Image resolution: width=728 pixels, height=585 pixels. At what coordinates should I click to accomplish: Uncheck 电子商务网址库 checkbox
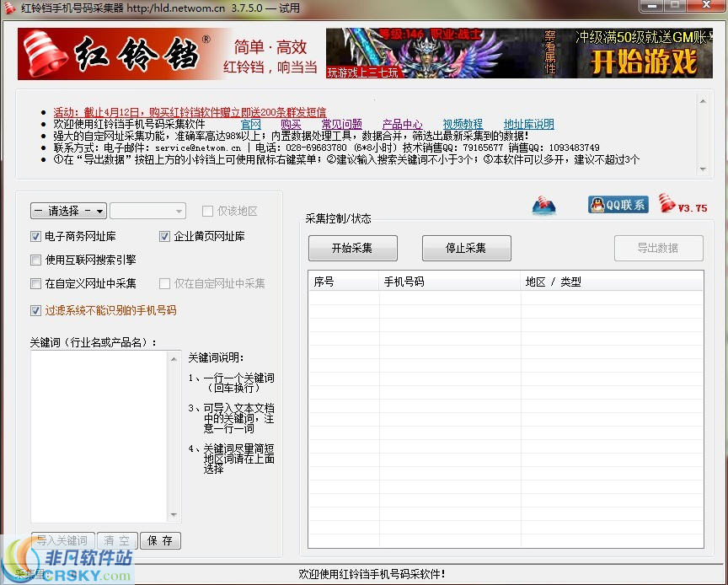(35, 237)
